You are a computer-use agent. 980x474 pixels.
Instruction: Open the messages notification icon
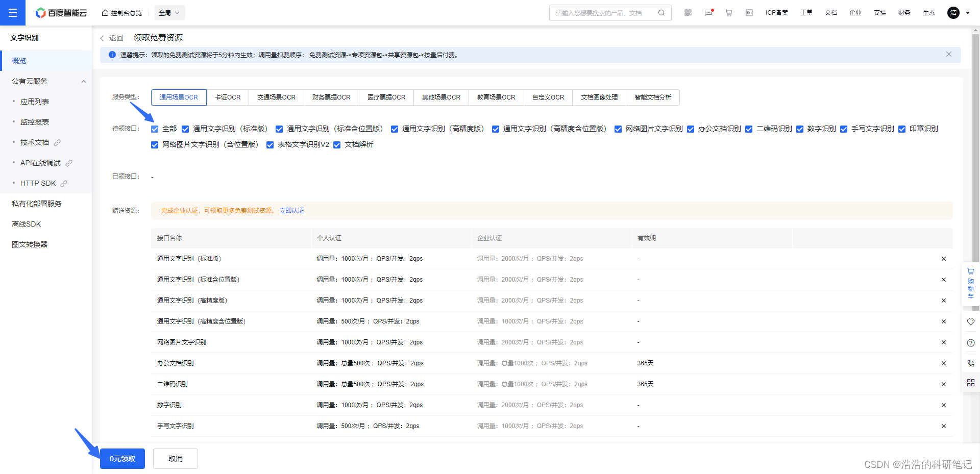[708, 13]
